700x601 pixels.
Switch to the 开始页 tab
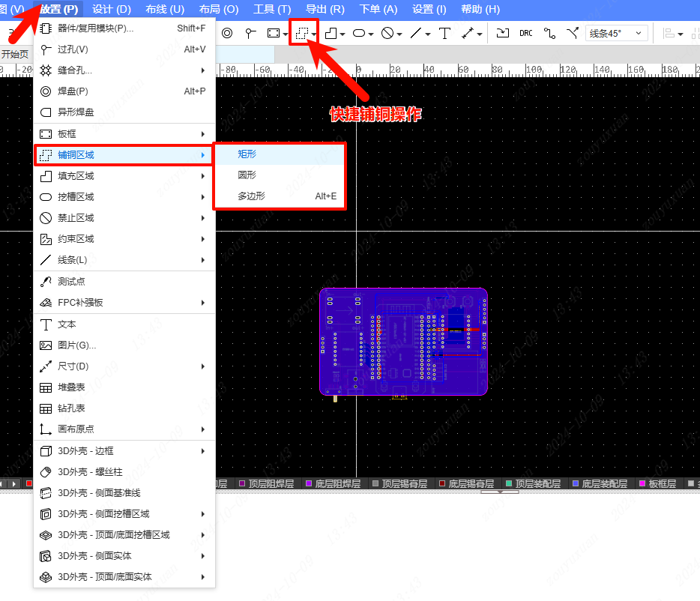pyautogui.click(x=15, y=55)
